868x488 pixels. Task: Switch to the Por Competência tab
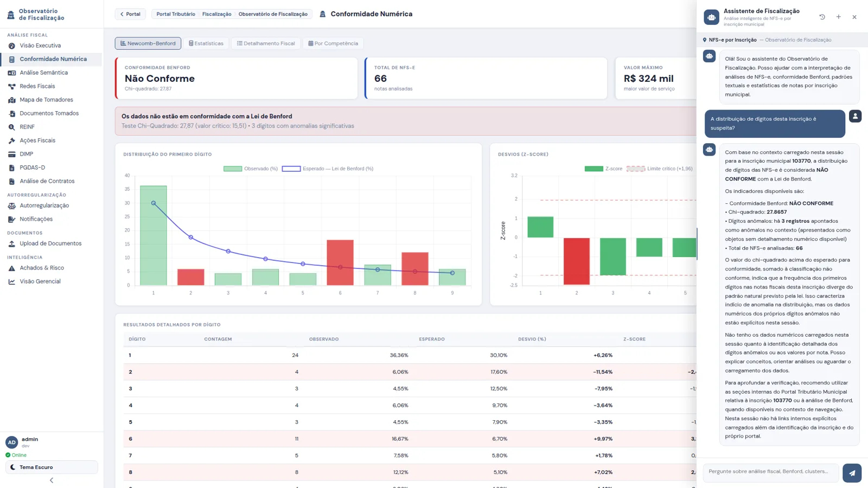(333, 43)
